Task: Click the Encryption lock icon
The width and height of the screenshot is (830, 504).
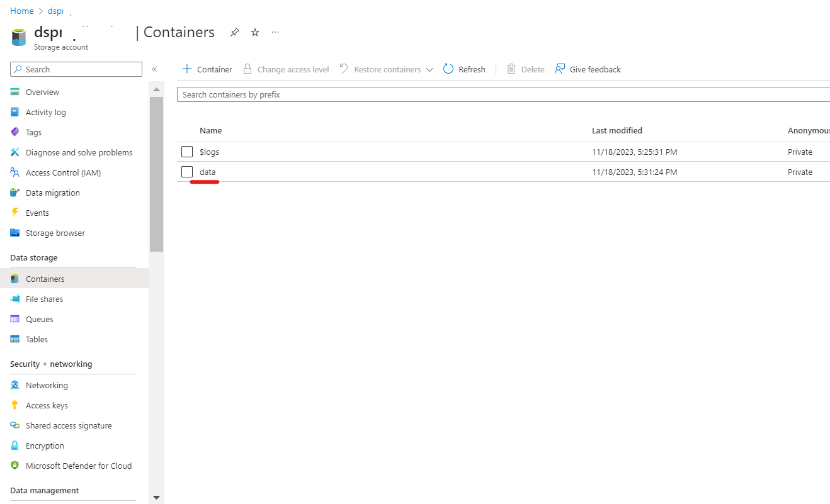Action: point(15,445)
